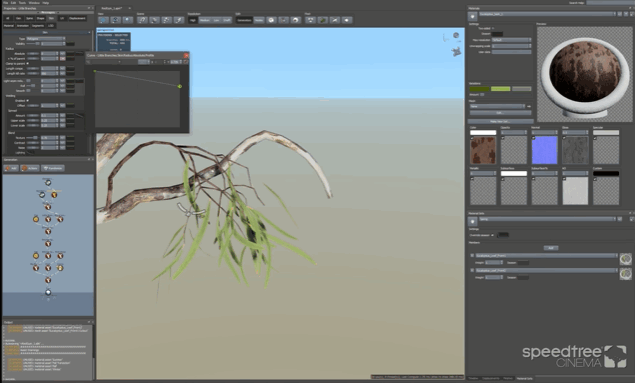Open the first Eucalyptus leaf member preview icon
The width and height of the screenshot is (635, 383).
point(625,259)
